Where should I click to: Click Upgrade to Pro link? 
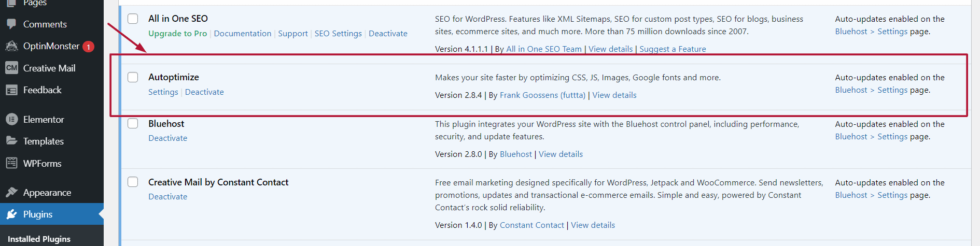(x=177, y=34)
